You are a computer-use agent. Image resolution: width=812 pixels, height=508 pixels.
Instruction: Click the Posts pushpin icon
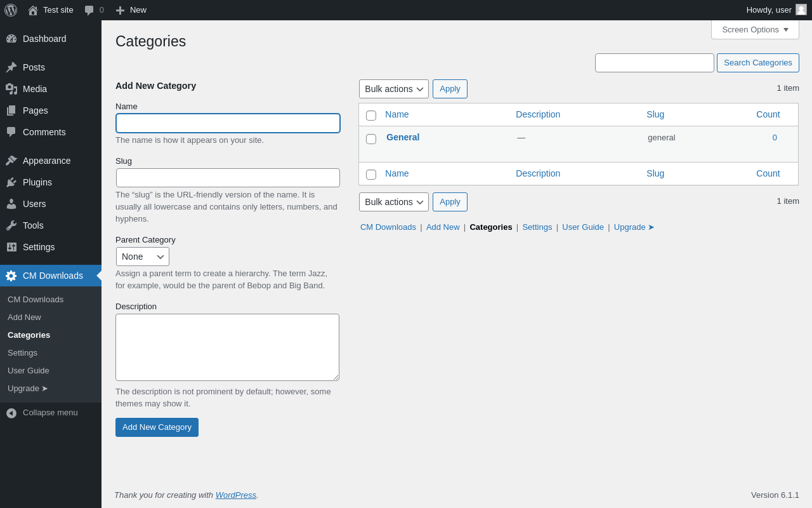[11, 67]
